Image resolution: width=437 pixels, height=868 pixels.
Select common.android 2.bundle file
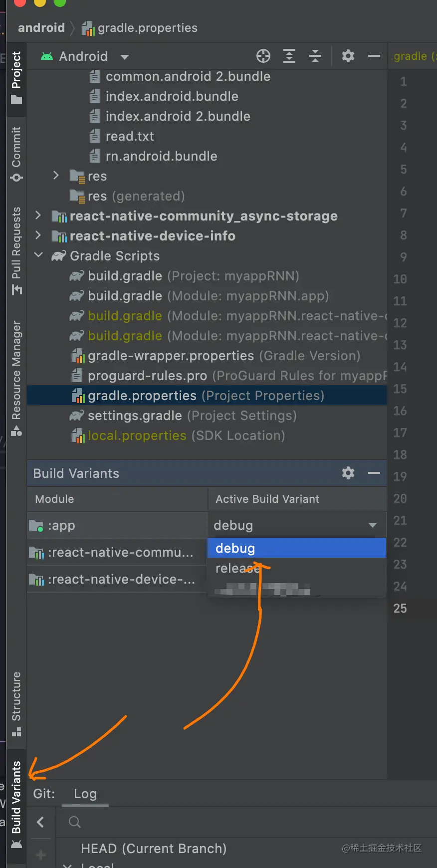[188, 76]
